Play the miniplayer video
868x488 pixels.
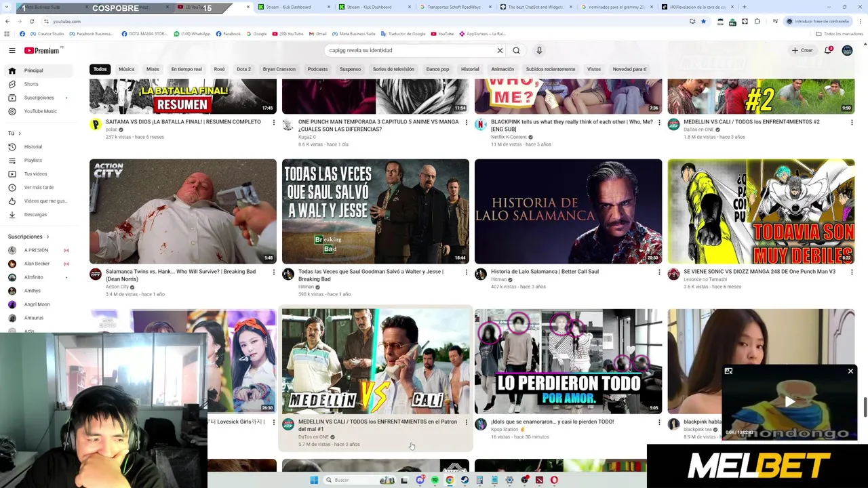789,402
